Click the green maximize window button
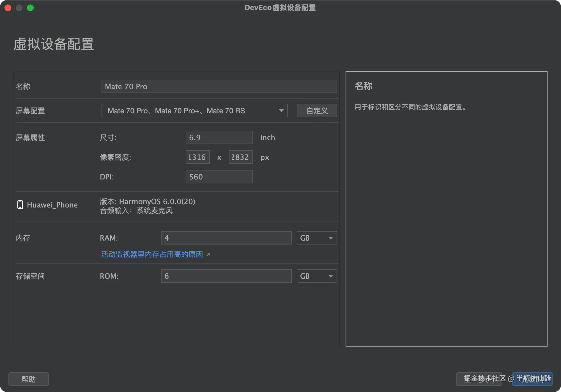This screenshot has width=561, height=392. click(x=30, y=8)
